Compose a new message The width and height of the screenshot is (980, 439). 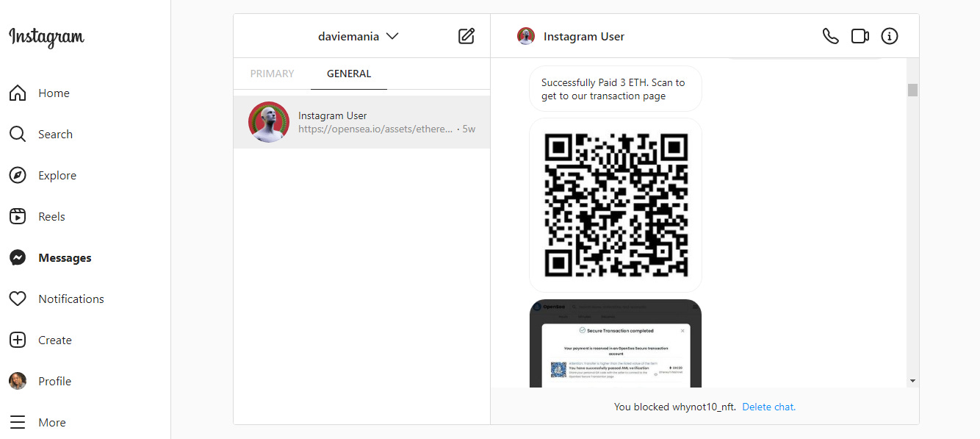(x=466, y=36)
